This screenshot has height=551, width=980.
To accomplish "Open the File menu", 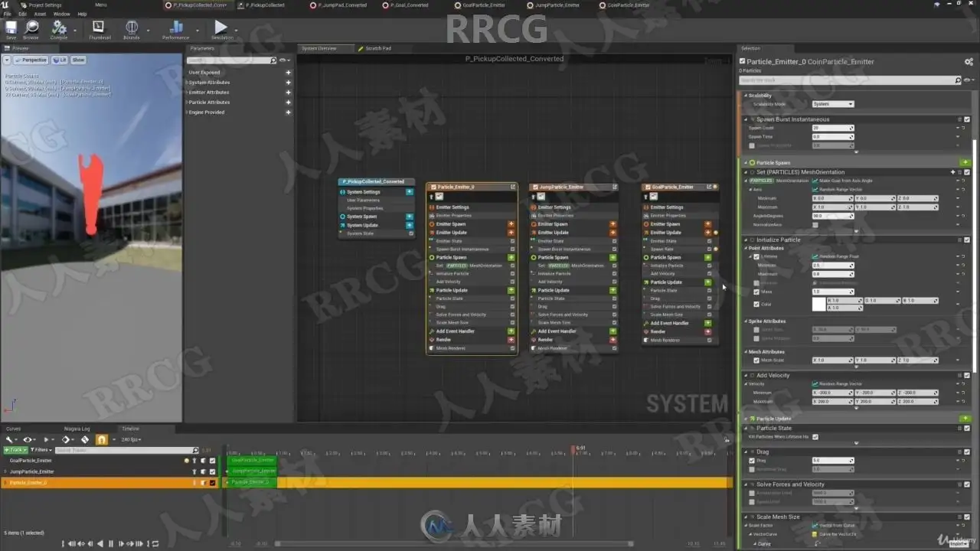I will (x=8, y=14).
